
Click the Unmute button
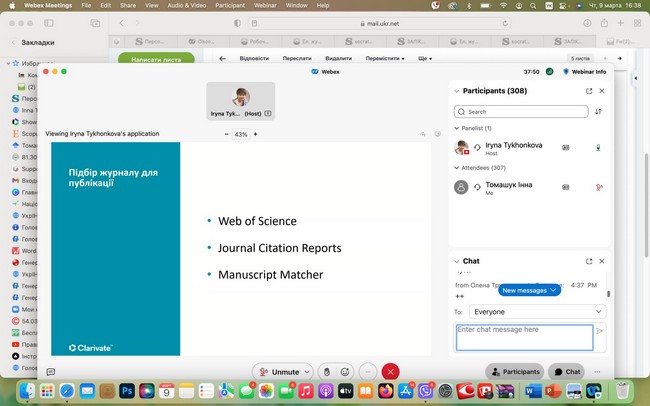[x=279, y=372]
